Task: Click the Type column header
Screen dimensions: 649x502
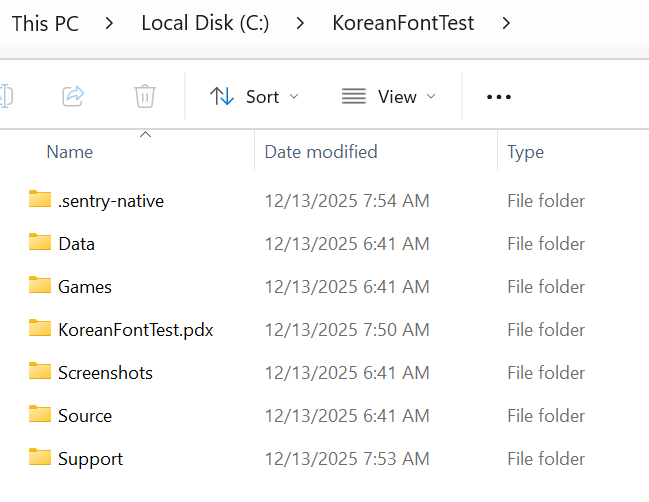Action: pos(525,152)
